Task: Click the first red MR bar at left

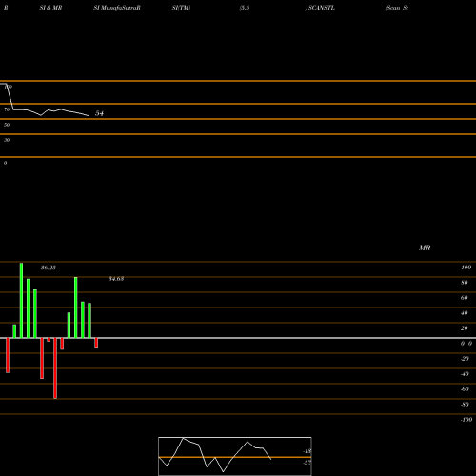Action: click(x=8, y=355)
